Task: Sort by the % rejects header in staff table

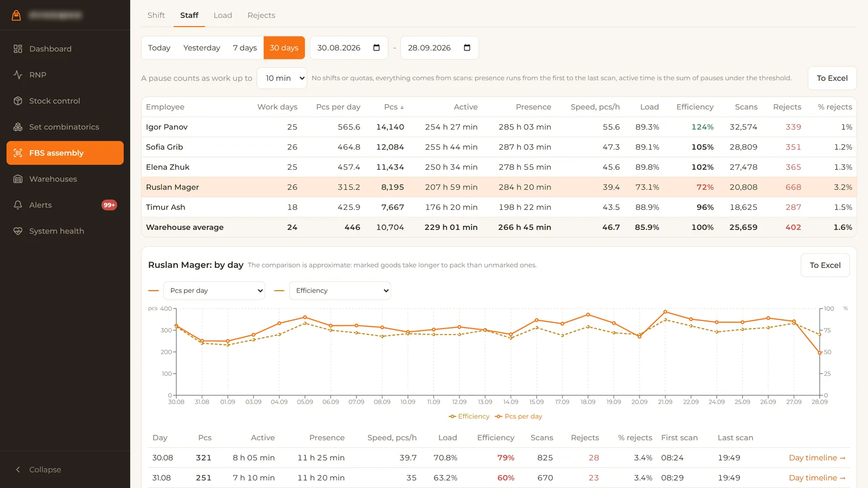Action: [835, 107]
